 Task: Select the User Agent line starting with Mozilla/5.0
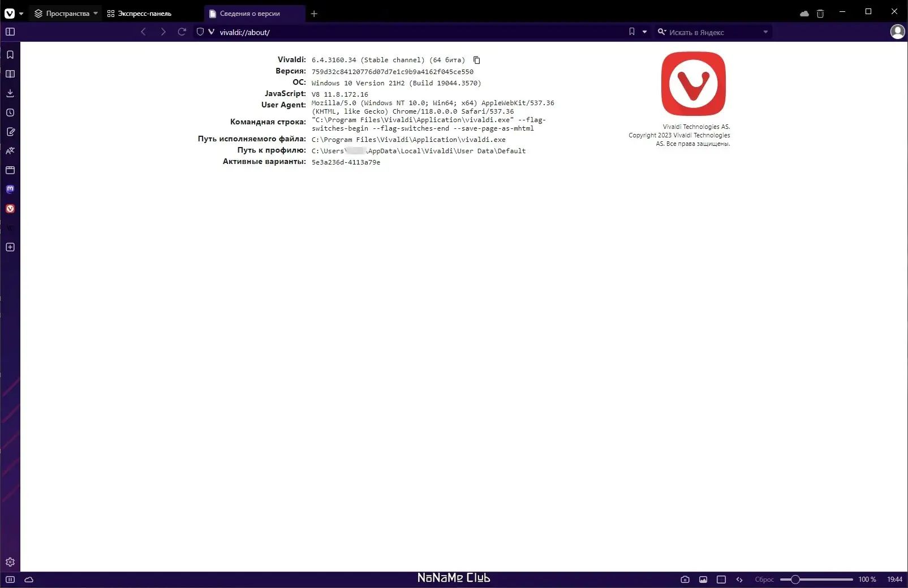tap(433, 107)
